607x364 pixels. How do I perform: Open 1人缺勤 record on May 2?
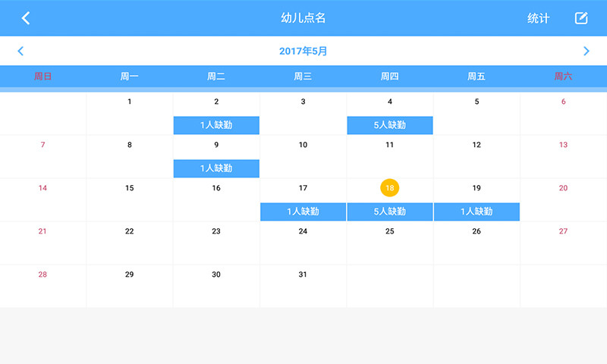pyautogui.click(x=216, y=125)
